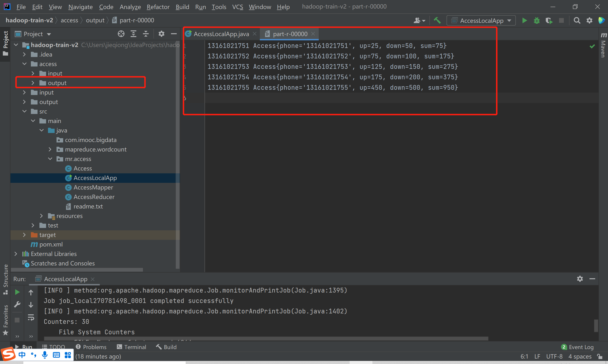Click the Collapse All icon in the Project panel
The width and height of the screenshot is (608, 364).
point(146,34)
